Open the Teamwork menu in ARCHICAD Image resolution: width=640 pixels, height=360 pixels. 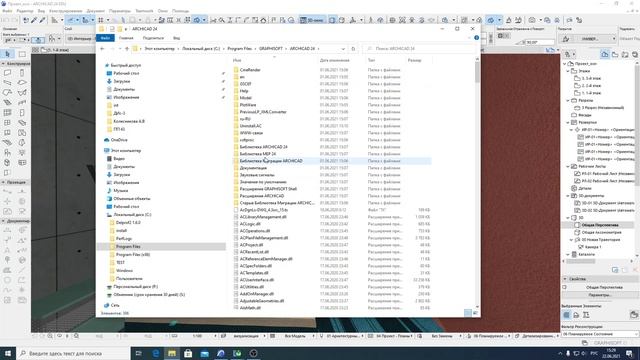tap(144, 11)
